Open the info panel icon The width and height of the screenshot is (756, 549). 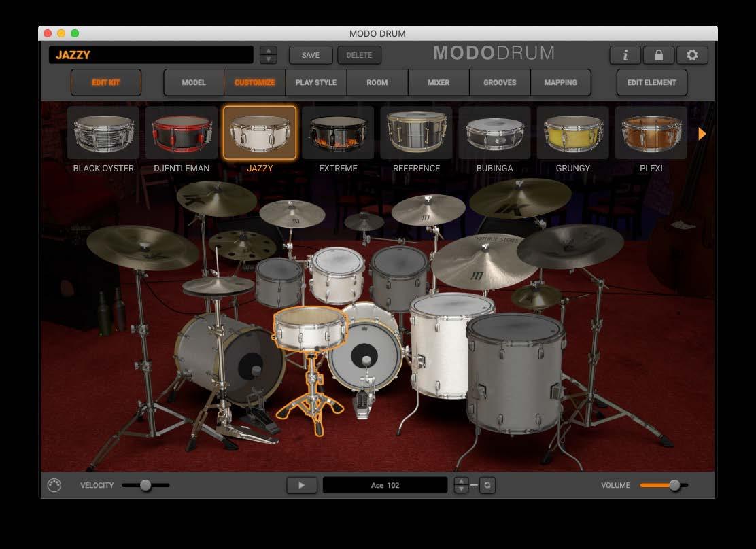pyautogui.click(x=625, y=55)
